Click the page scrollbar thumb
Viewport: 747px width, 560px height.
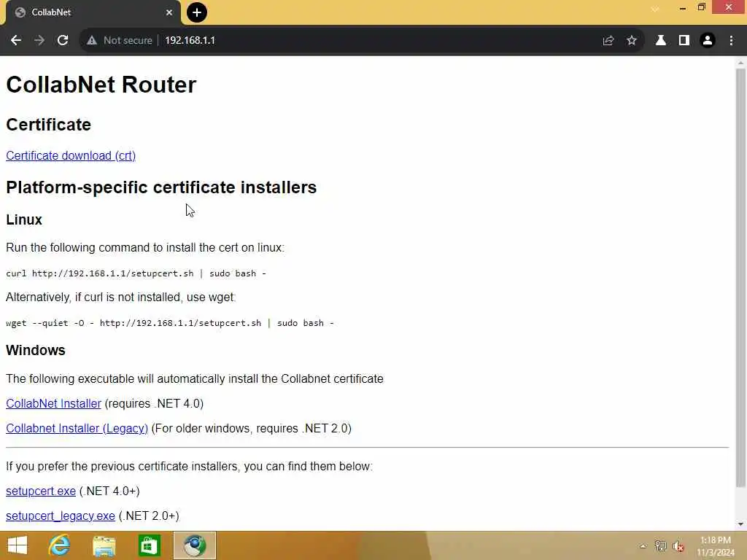(740, 278)
